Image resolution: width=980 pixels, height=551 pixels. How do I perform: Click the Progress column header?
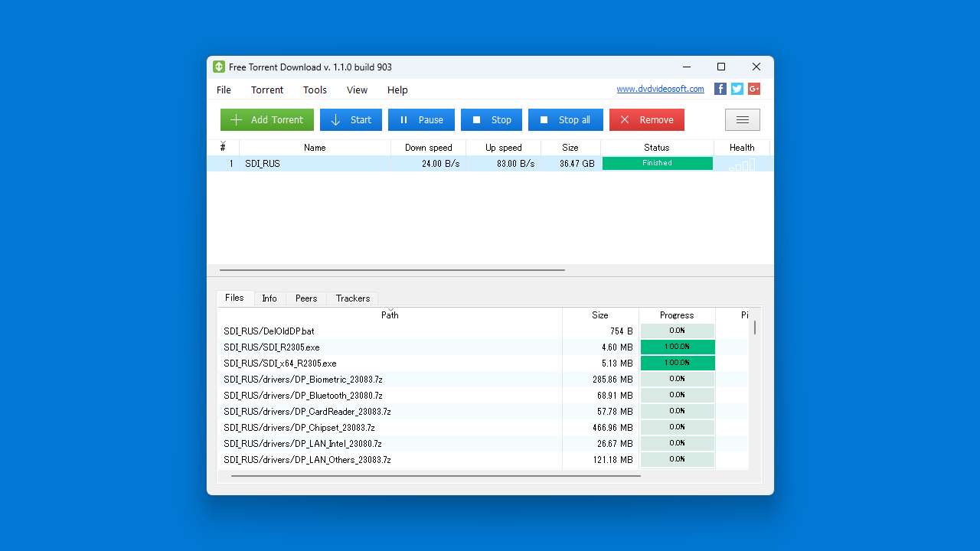click(x=677, y=315)
